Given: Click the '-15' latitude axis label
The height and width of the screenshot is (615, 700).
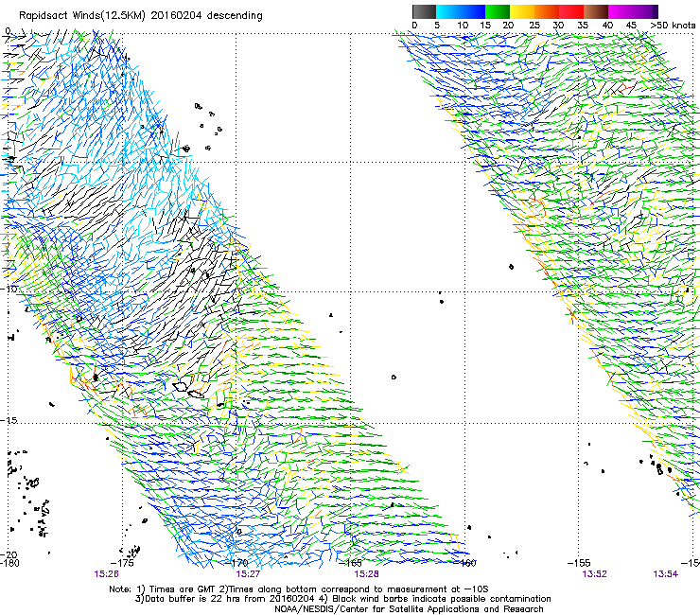Looking at the screenshot, I should (x=9, y=420).
